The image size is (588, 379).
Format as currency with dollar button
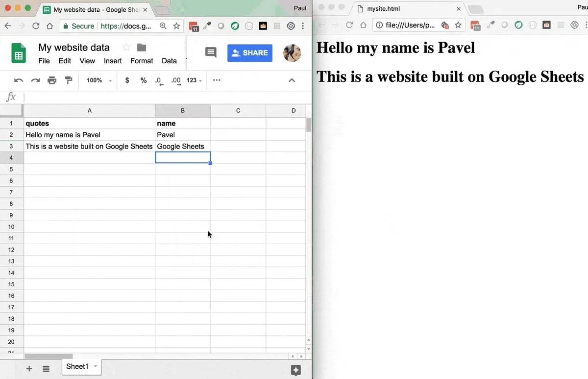click(127, 80)
